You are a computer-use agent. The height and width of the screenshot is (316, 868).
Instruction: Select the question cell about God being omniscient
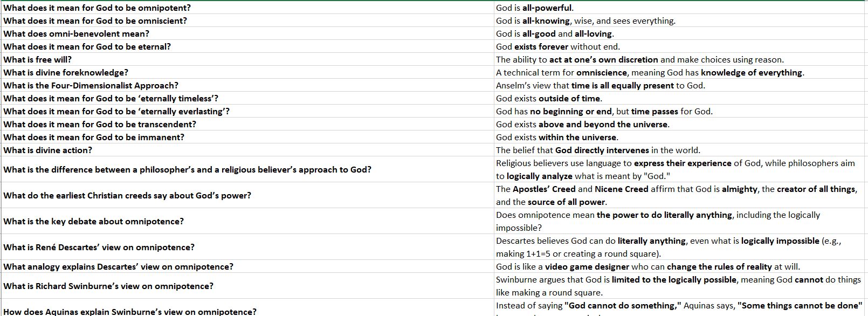95,20
